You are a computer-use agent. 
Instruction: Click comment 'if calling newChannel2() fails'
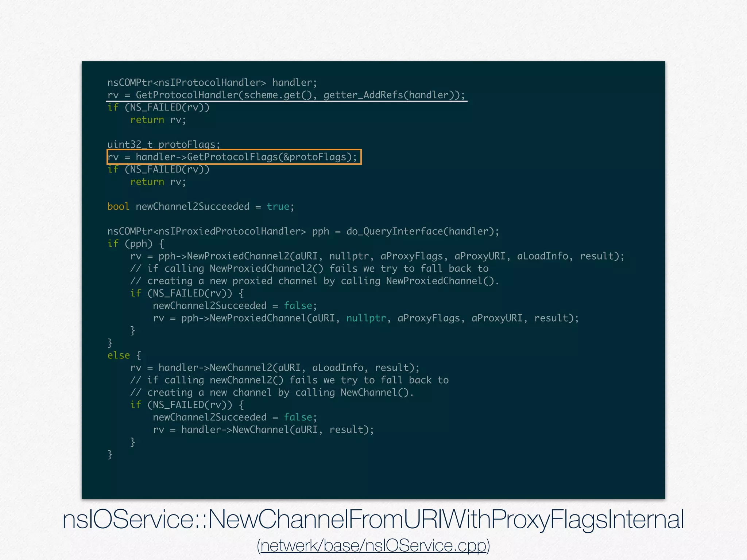tap(290, 380)
